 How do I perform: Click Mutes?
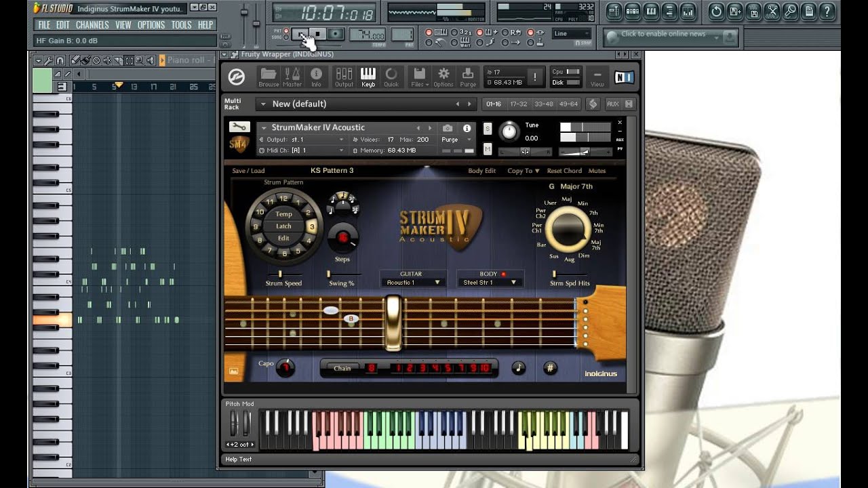point(597,171)
